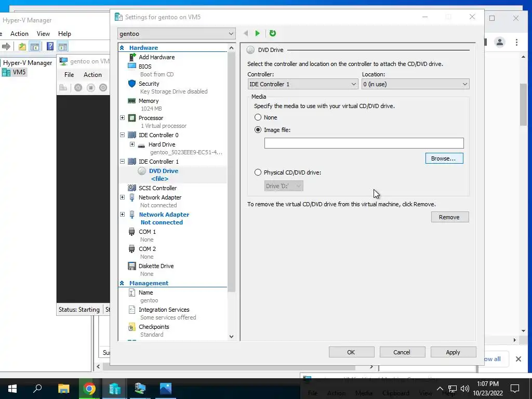This screenshot has width=532, height=399.
Task: Open Chrome from the taskbar
Action: point(89,389)
